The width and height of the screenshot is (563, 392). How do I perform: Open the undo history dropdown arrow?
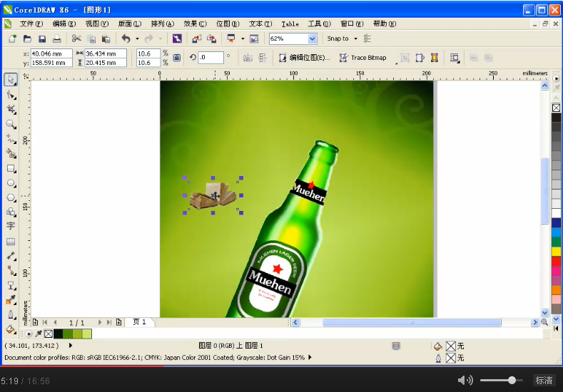[x=137, y=38]
